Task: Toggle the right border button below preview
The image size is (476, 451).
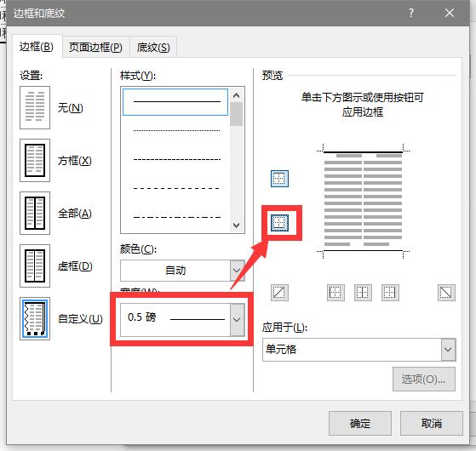Action: [x=390, y=293]
